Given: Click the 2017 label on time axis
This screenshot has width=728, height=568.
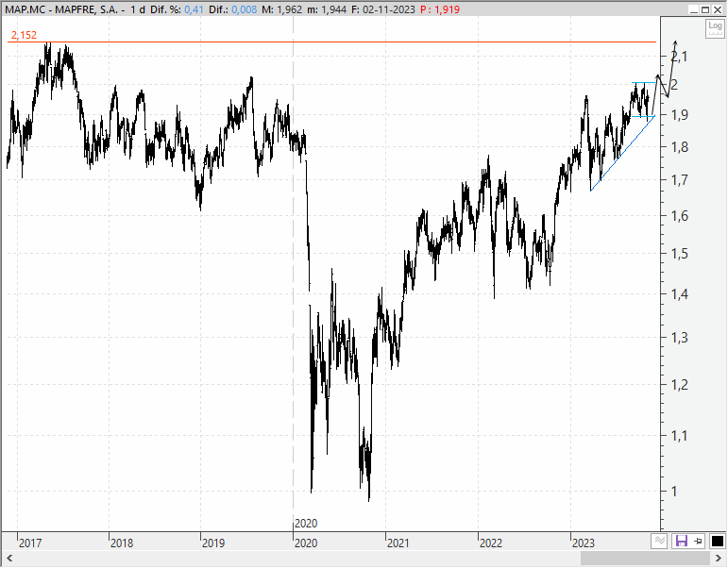Looking at the screenshot, I should pos(30,543).
